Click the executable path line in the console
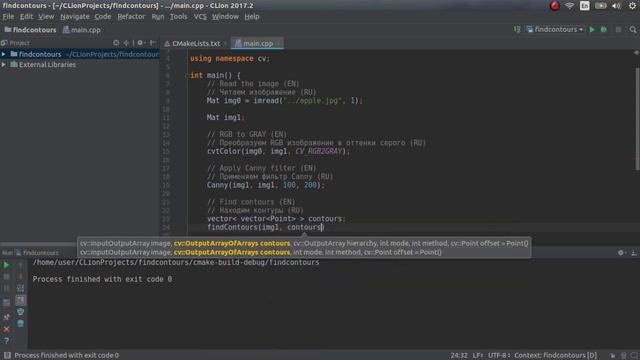640x360 pixels. [x=176, y=262]
